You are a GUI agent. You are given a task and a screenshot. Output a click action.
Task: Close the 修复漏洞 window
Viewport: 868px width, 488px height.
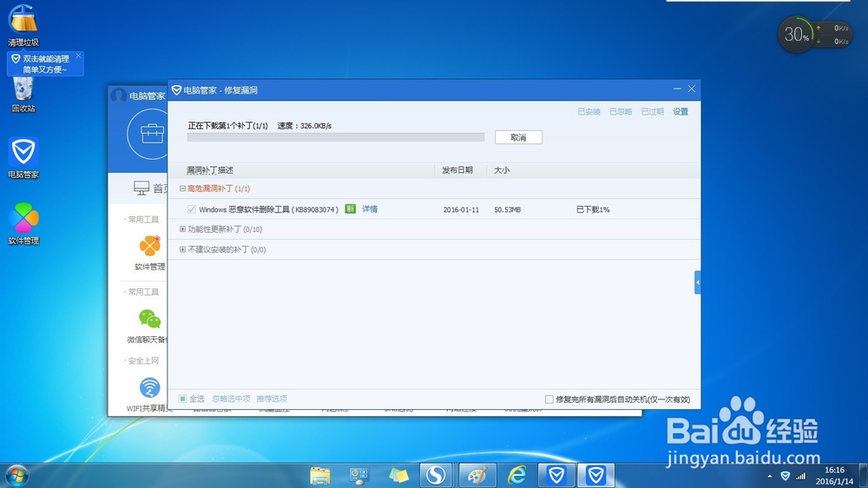click(x=692, y=89)
